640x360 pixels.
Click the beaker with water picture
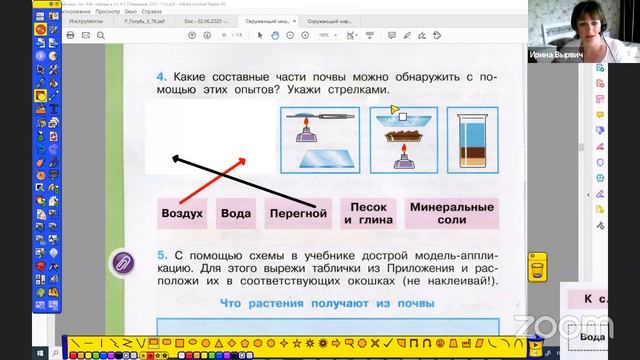click(473, 140)
